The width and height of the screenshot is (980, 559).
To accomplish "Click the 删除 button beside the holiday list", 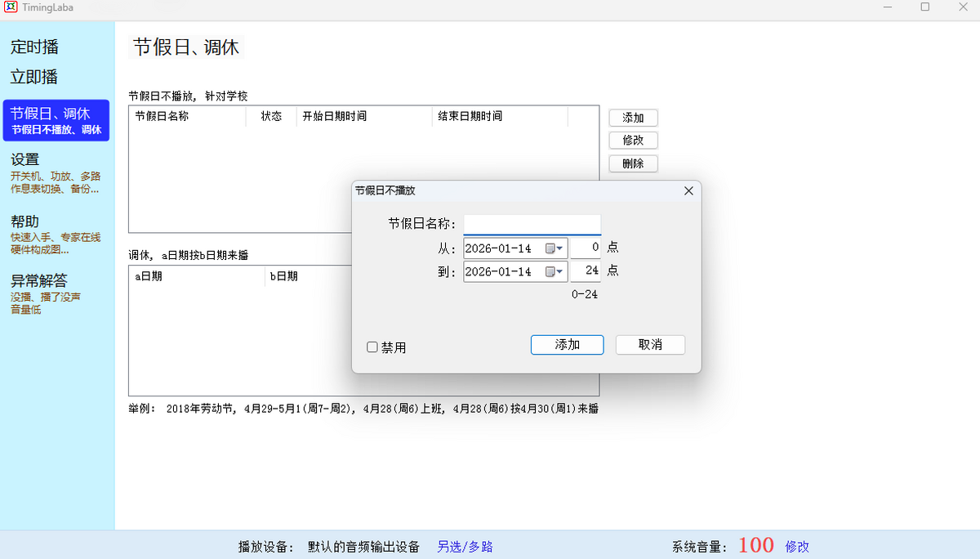I will (x=633, y=163).
